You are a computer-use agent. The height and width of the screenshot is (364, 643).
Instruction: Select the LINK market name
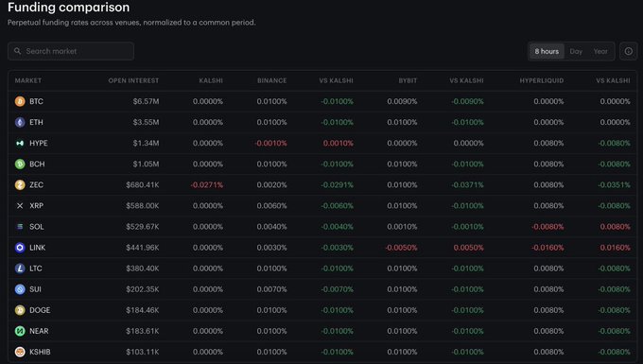(x=37, y=248)
